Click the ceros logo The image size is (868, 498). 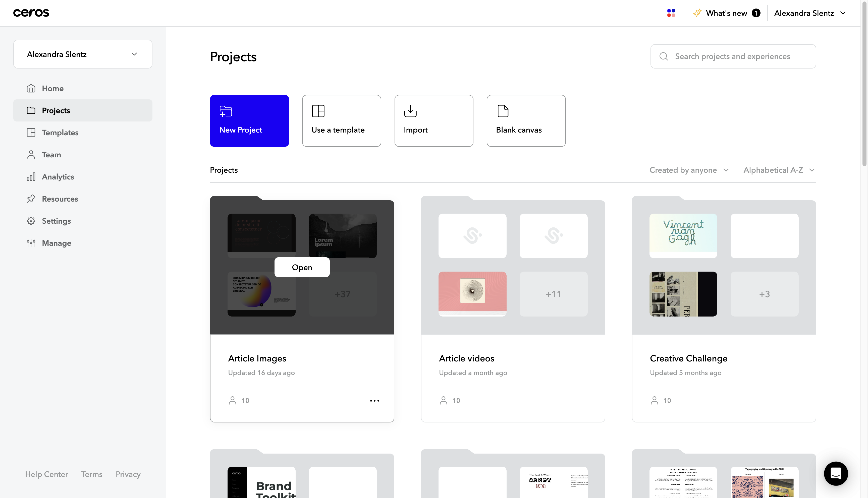point(31,13)
